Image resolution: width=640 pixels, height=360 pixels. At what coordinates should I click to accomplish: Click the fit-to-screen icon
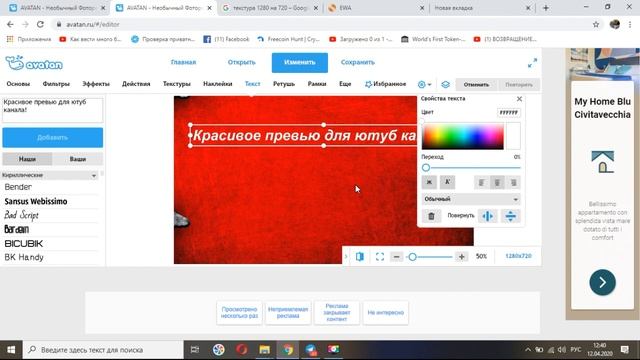pyautogui.click(x=380, y=257)
